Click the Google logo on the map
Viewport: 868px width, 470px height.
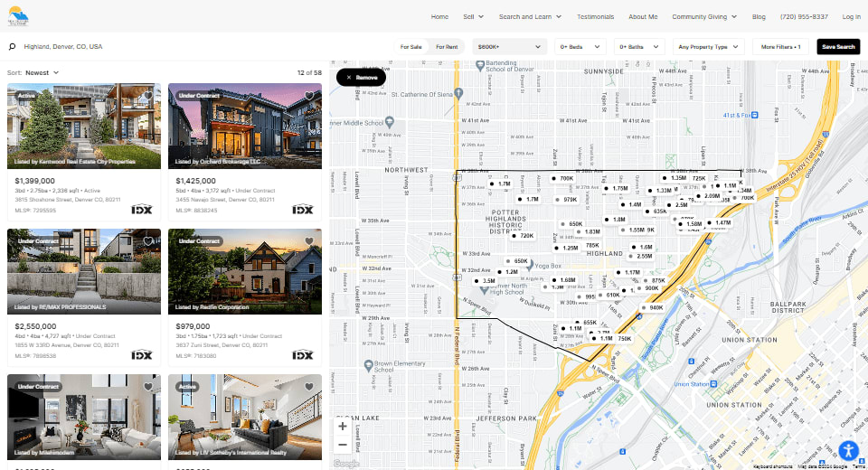tap(346, 464)
